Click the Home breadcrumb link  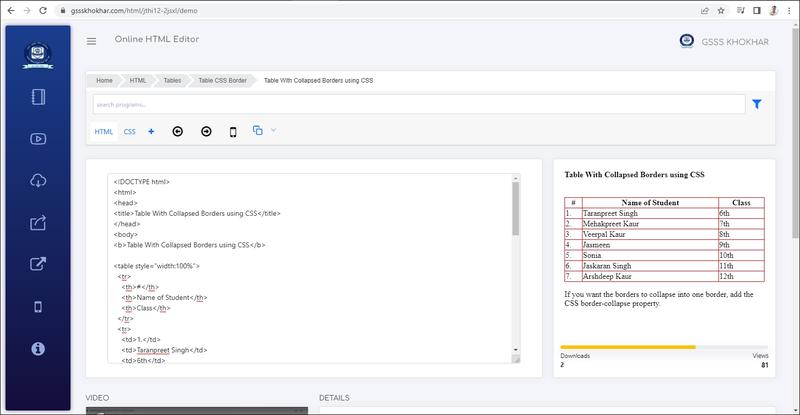coord(104,79)
